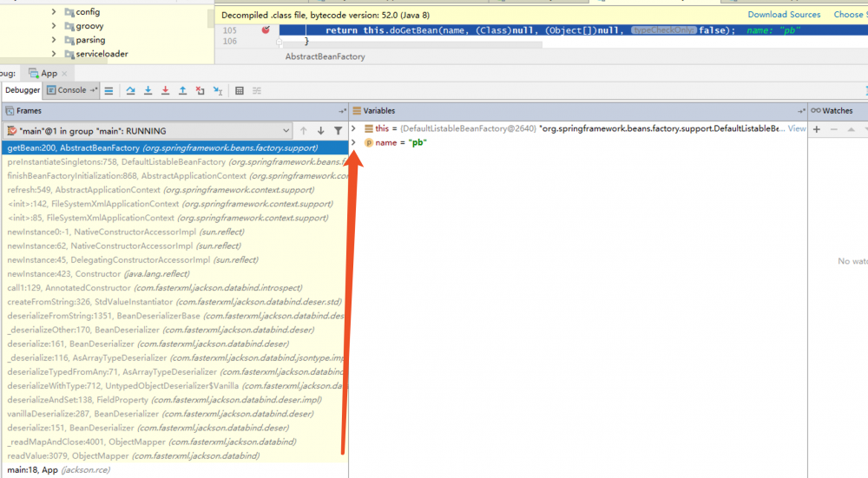Screen dimensions: 868x478
Task: Select the preInstantiateSingletons:758 frame
Action: pos(175,162)
